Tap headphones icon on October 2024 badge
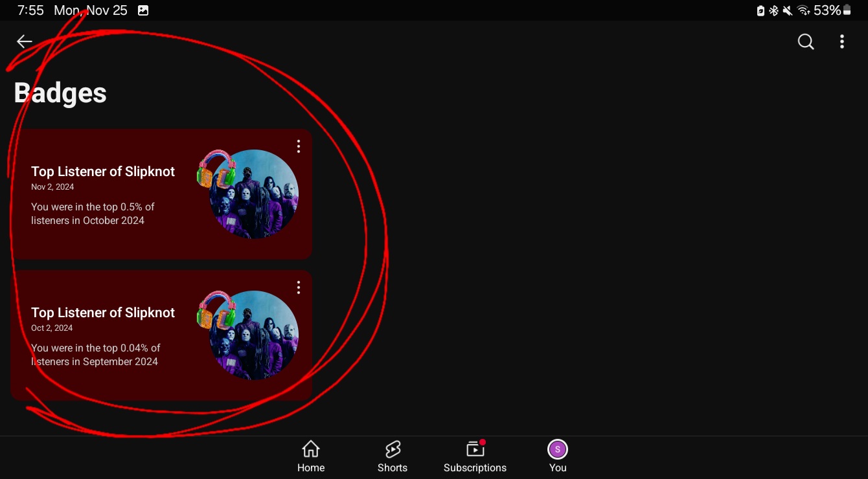 point(216,170)
